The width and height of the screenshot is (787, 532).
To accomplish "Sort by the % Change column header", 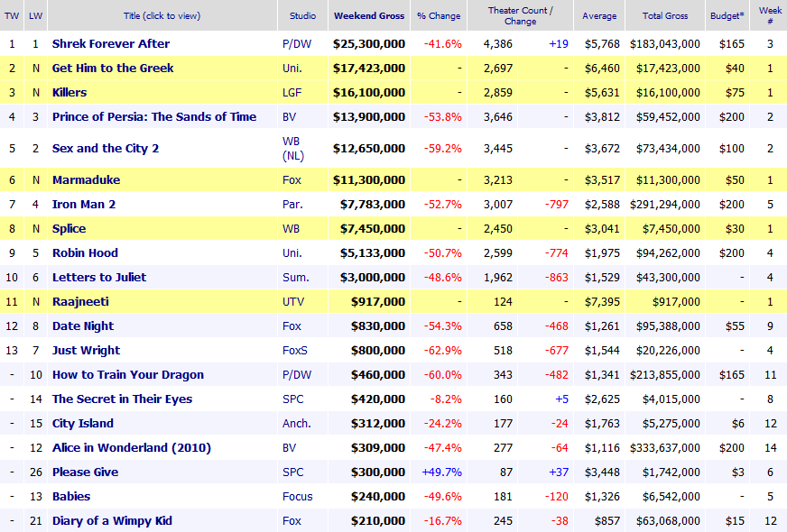I will coord(439,16).
